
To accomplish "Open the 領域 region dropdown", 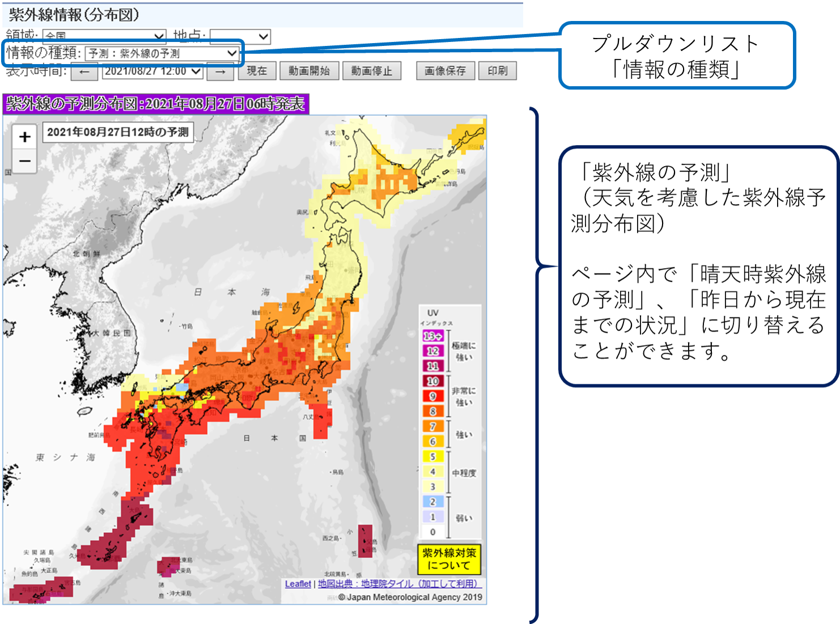I will tap(104, 36).
